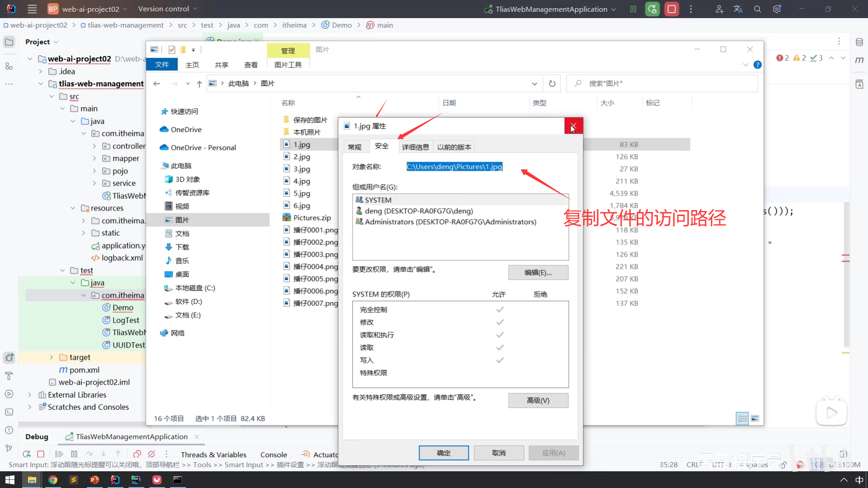
Task: Click the 编辑(E)... permissions button
Action: [538, 272]
